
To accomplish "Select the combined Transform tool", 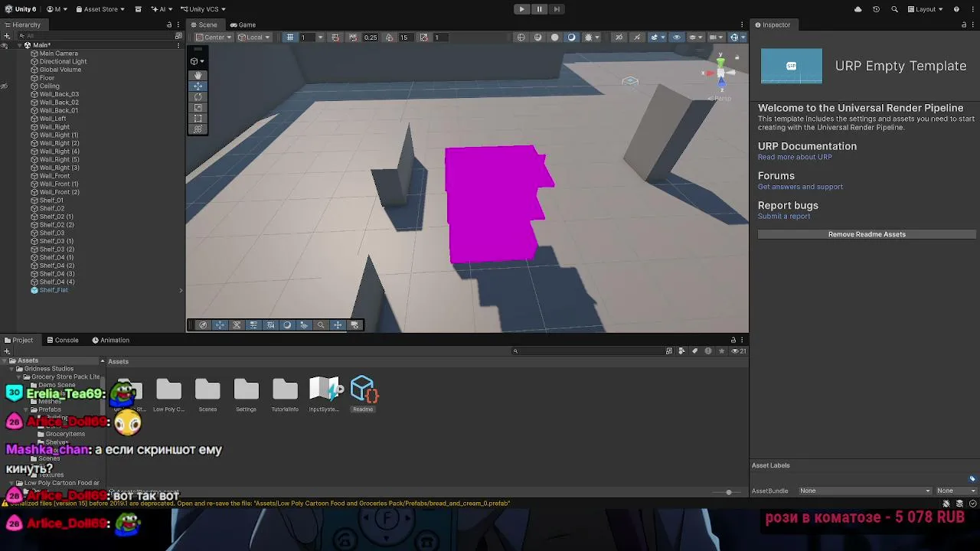I will pyautogui.click(x=198, y=129).
